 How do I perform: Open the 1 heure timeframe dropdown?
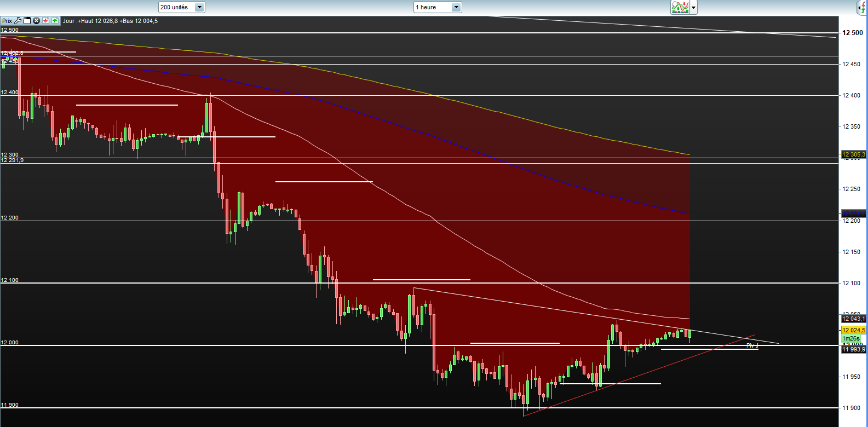coord(438,7)
